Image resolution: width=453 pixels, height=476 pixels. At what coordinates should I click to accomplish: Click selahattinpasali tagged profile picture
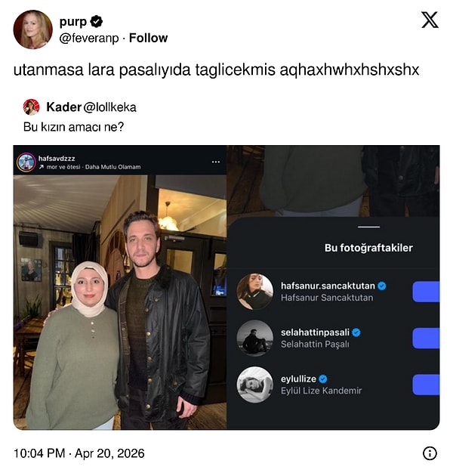(254, 338)
